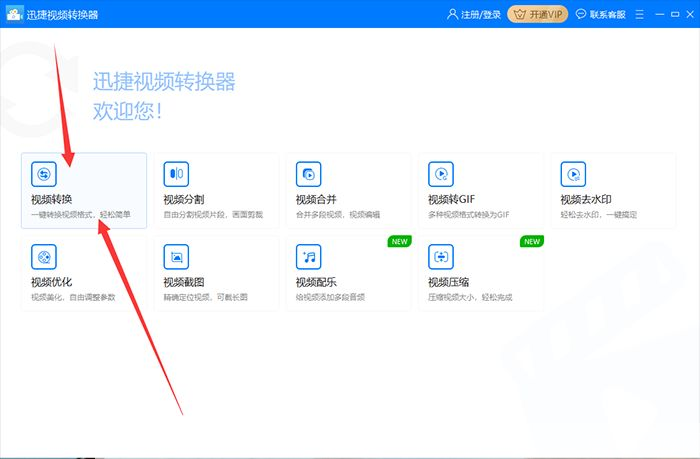This screenshot has width=700, height=459.
Task: Click the app logo in title bar
Action: pos(14,14)
